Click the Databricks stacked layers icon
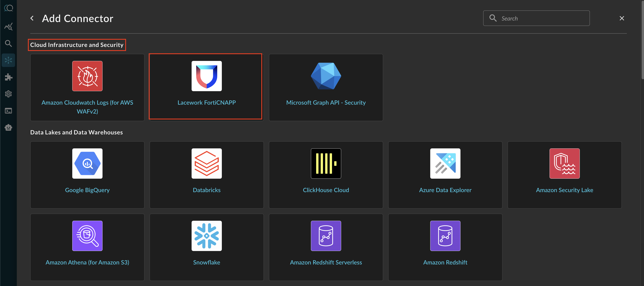The image size is (644, 286). 207,163
